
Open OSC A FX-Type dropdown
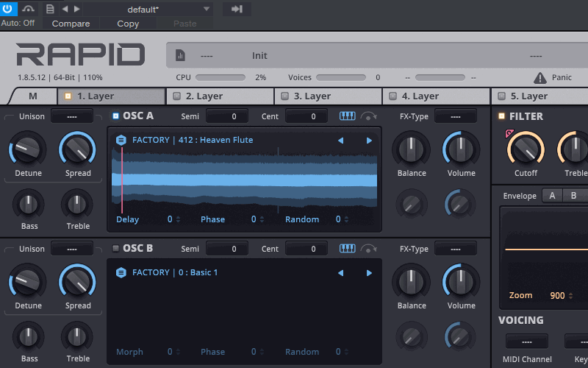[x=455, y=116]
